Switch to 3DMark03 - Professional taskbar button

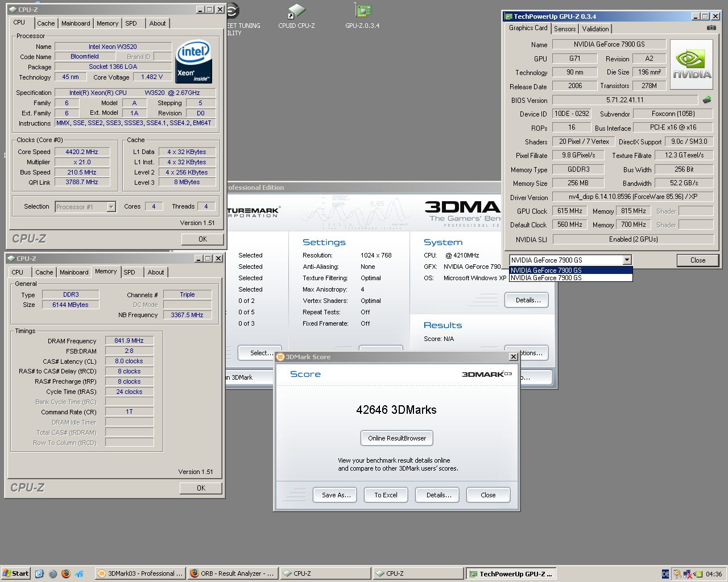click(140, 573)
